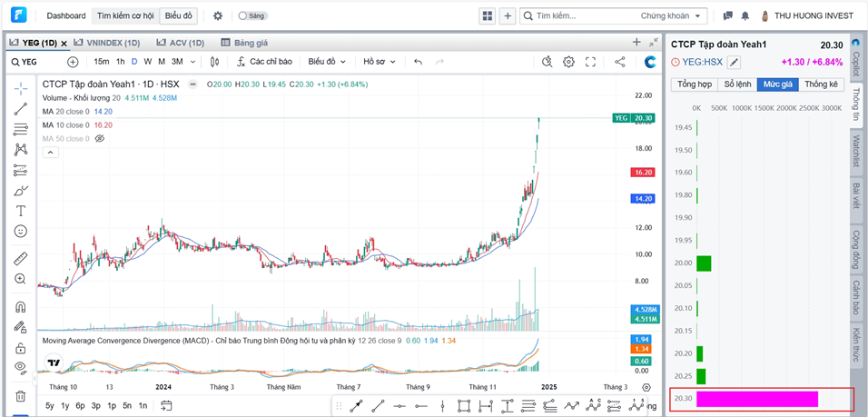The height and width of the screenshot is (417, 868).
Task: Expand the Biểu đồ dropdown in chart toolbar
Action: 327,62
